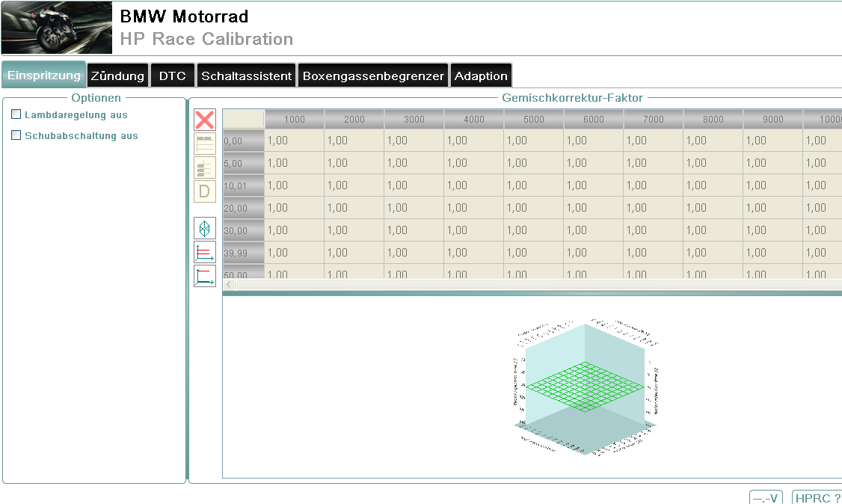Select the 5000 rpm column header
The image size is (842, 504).
click(x=533, y=120)
